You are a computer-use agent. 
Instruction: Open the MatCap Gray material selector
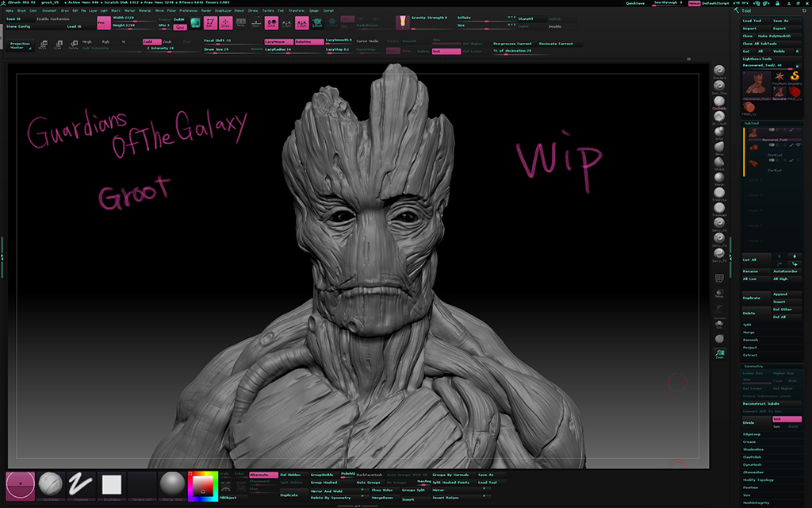point(172,486)
